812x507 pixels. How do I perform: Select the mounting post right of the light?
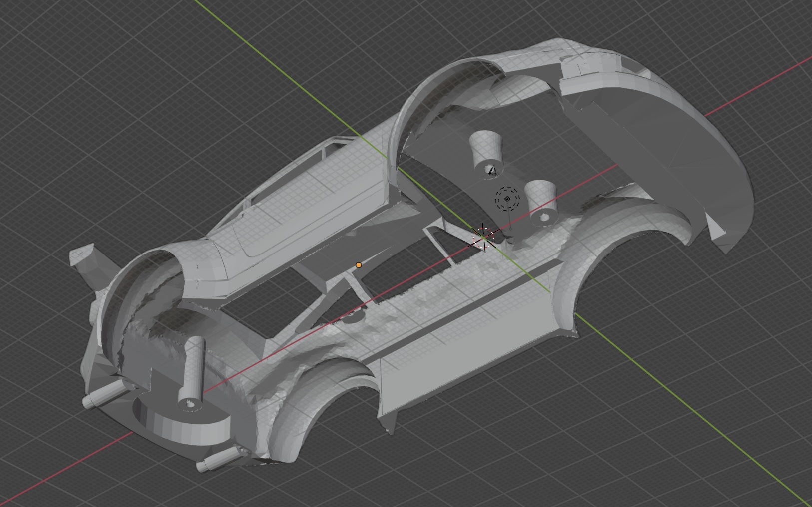click(540, 200)
